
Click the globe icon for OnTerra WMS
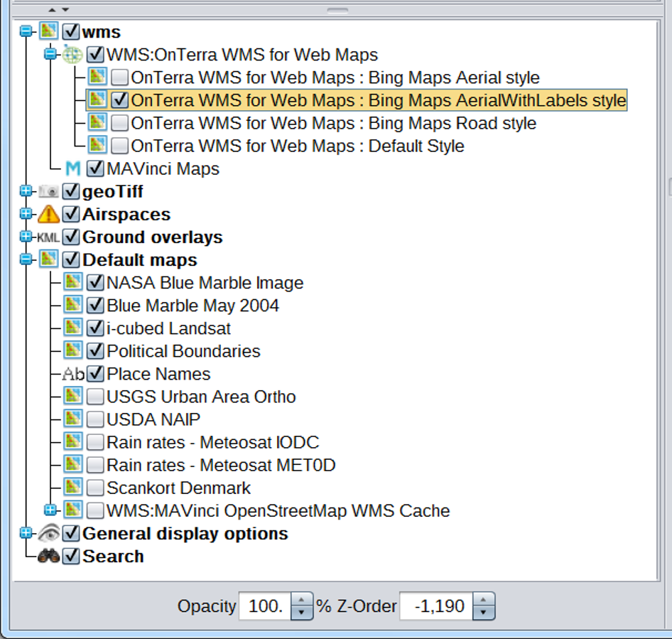[72, 55]
